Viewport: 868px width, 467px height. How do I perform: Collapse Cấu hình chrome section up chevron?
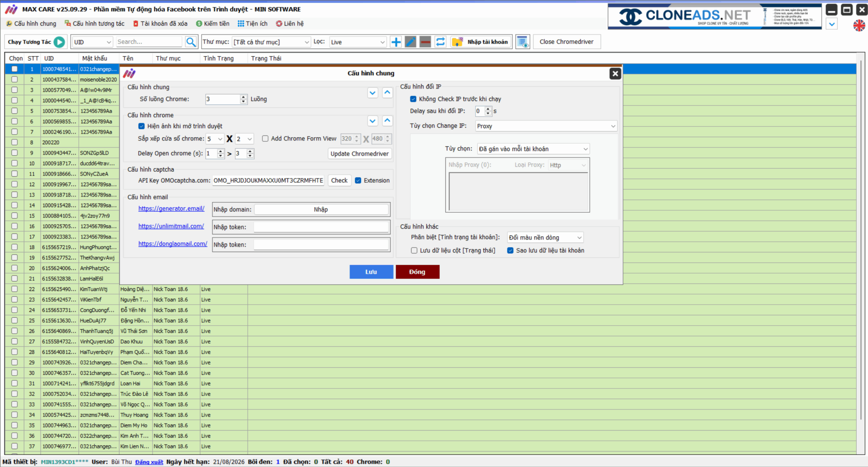387,120
